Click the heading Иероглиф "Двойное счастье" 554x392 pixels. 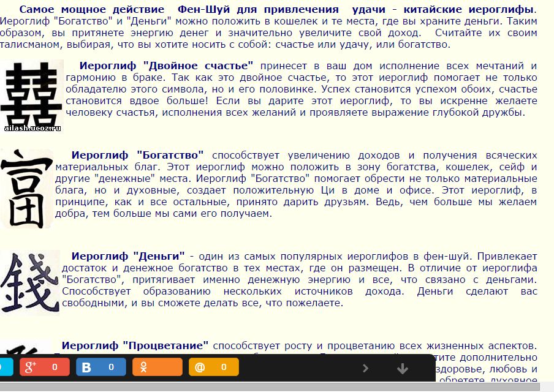[x=167, y=66]
